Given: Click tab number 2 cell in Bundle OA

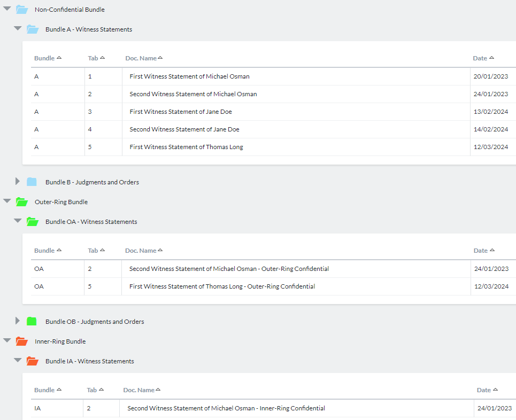Looking at the screenshot, I should 103,269.
